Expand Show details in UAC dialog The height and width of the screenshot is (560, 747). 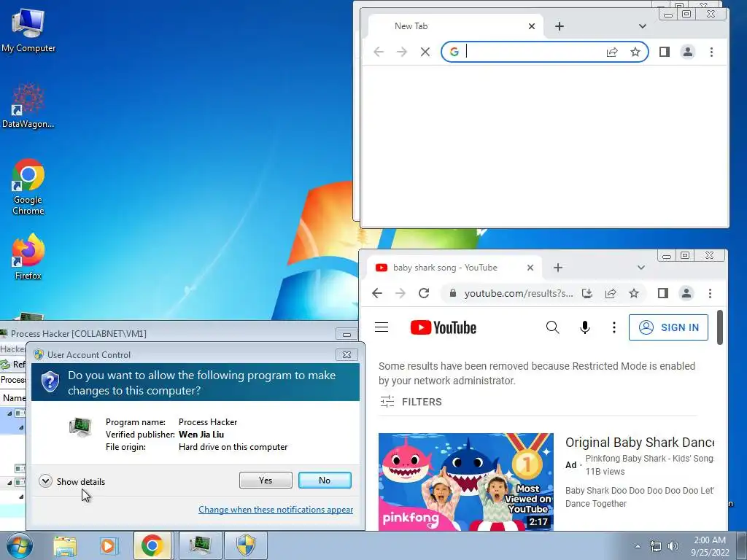click(x=72, y=481)
